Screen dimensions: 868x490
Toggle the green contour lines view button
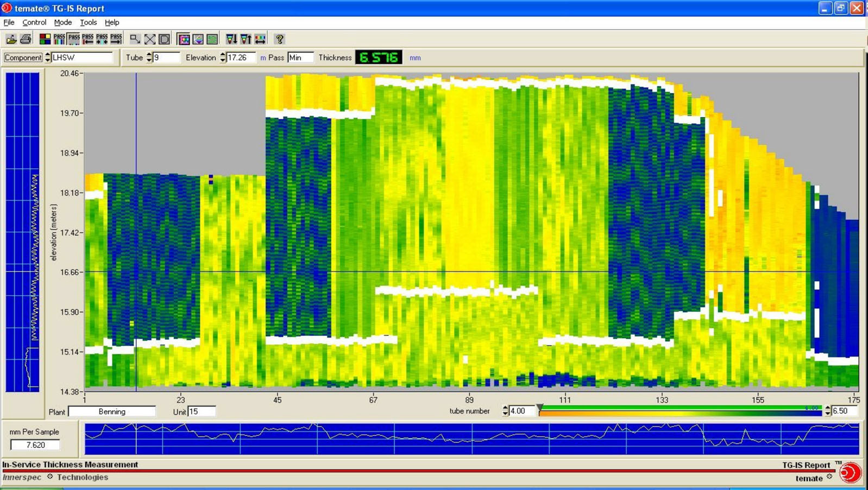(x=212, y=39)
